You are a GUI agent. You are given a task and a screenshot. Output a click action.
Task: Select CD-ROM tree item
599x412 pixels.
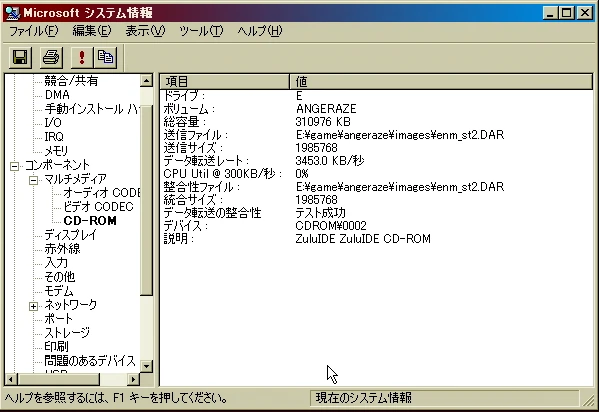90,221
